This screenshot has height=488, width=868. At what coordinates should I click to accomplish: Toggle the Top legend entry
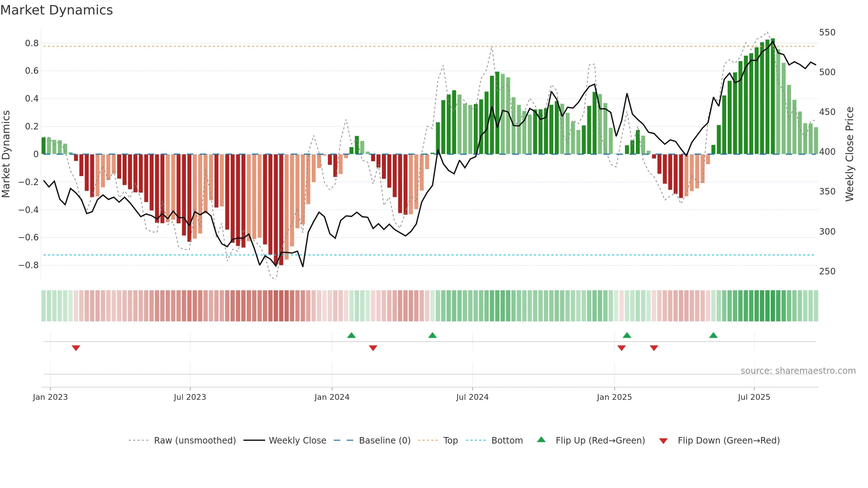click(451, 441)
